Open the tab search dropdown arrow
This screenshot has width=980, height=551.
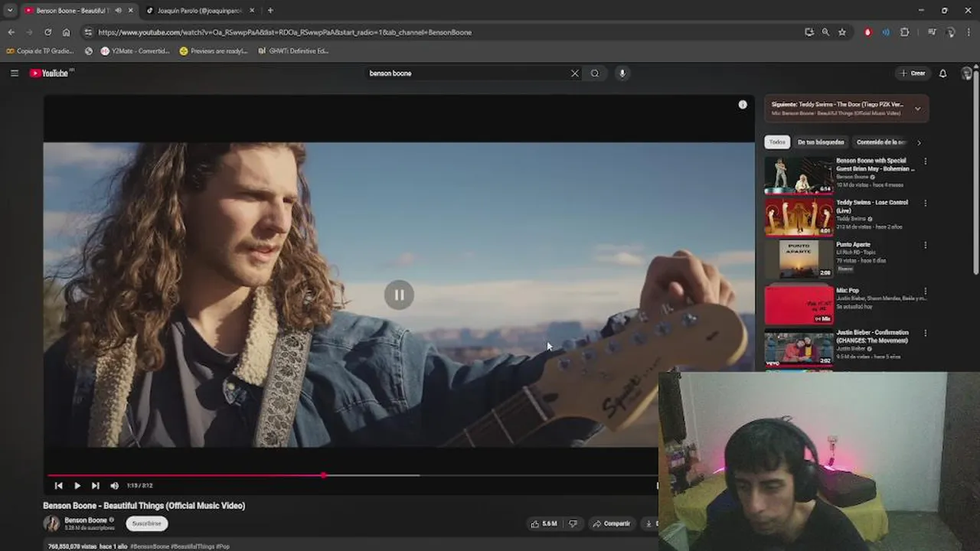(9, 11)
